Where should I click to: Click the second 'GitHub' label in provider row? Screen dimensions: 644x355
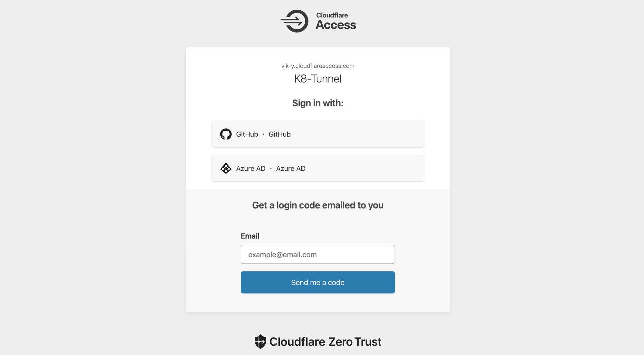coord(279,134)
